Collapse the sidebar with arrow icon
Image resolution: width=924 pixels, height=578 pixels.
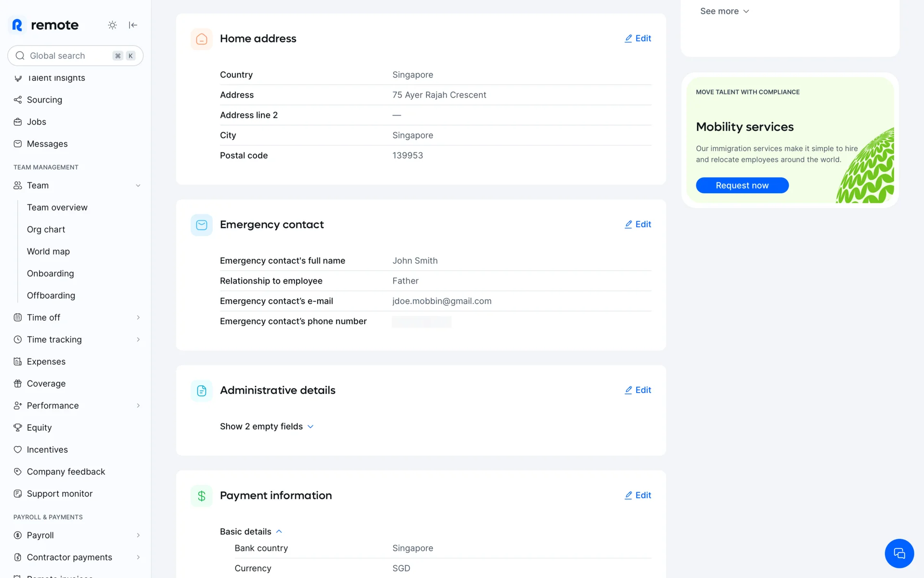point(133,25)
